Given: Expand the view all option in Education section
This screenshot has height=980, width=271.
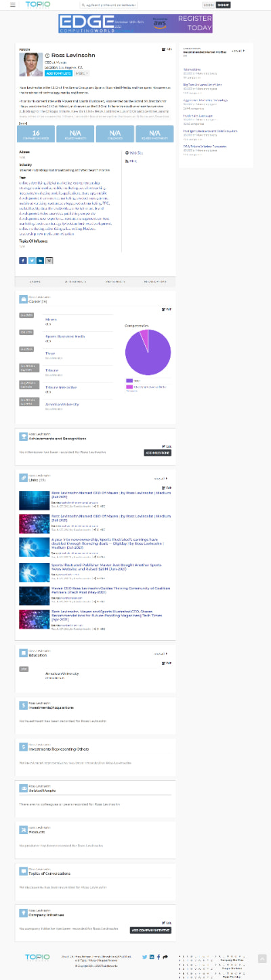Looking at the screenshot, I should pos(160,654).
